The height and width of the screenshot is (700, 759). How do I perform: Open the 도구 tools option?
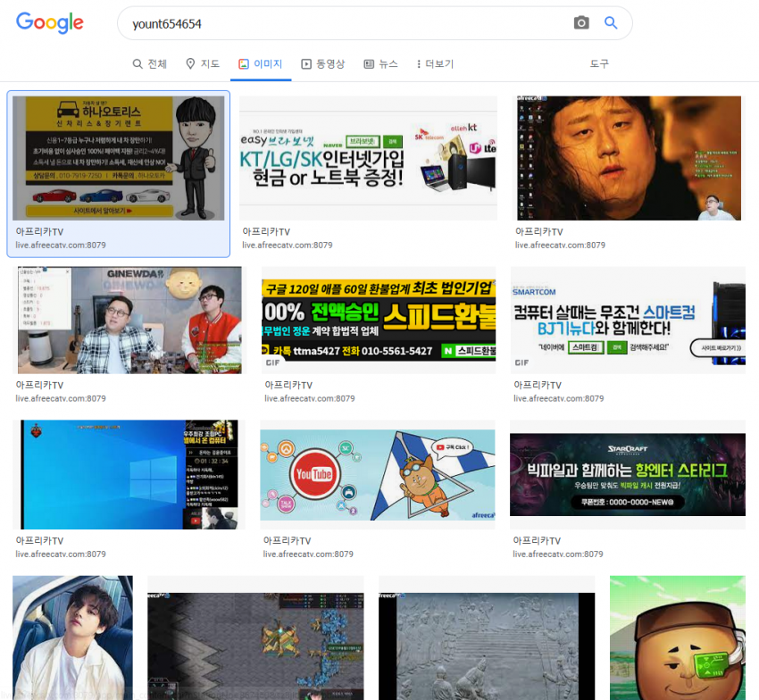(599, 64)
